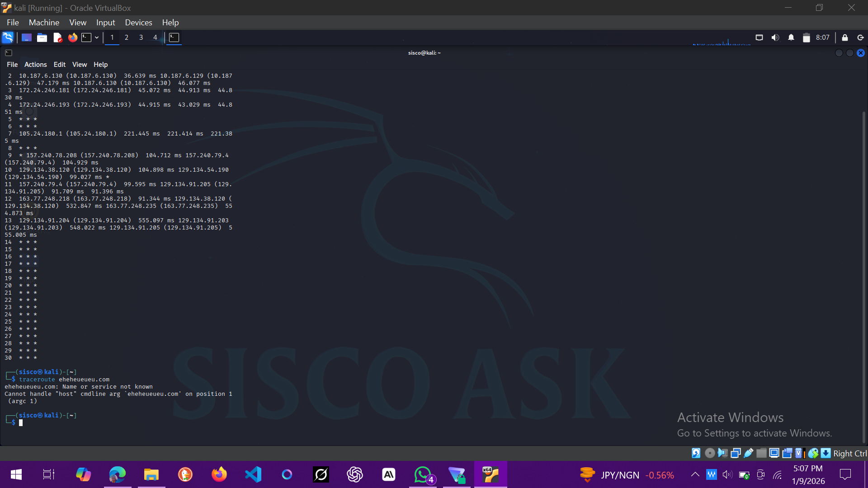Switch to workspace 1
Viewport: 868px width, 488px height.
click(x=112, y=38)
